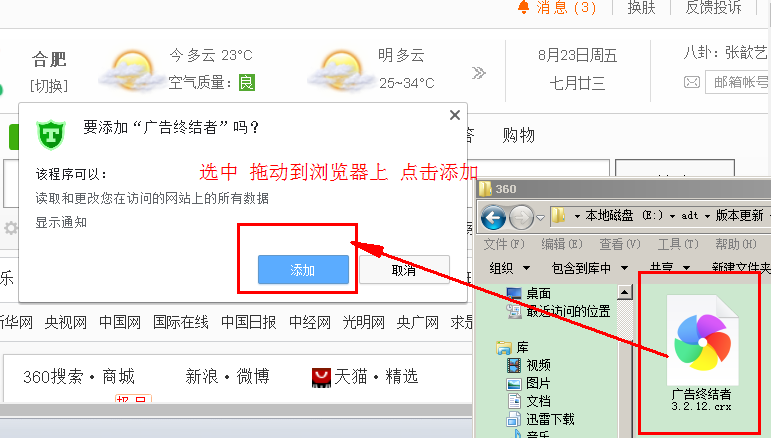Open the 央视网 link
The image size is (771, 438).
click(x=65, y=322)
